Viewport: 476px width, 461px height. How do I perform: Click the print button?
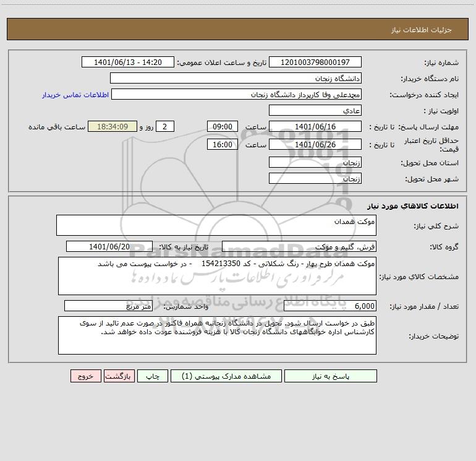click(x=153, y=376)
